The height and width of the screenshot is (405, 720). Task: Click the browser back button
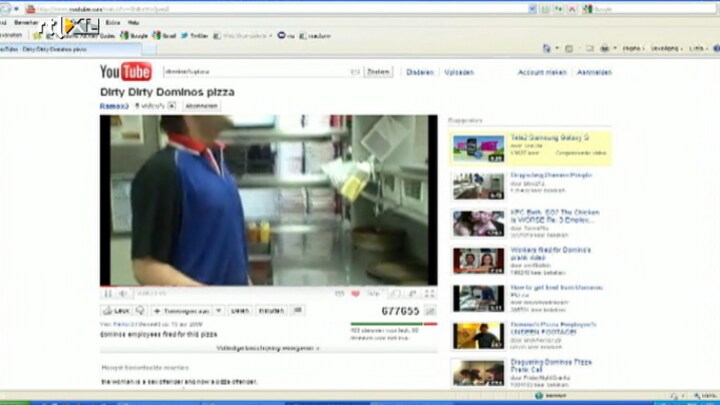coord(5,8)
